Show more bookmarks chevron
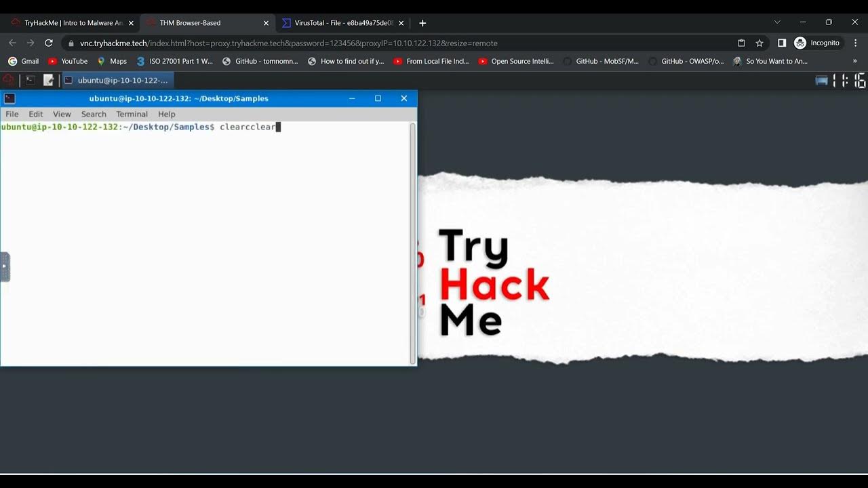868x488 pixels. pos(854,61)
